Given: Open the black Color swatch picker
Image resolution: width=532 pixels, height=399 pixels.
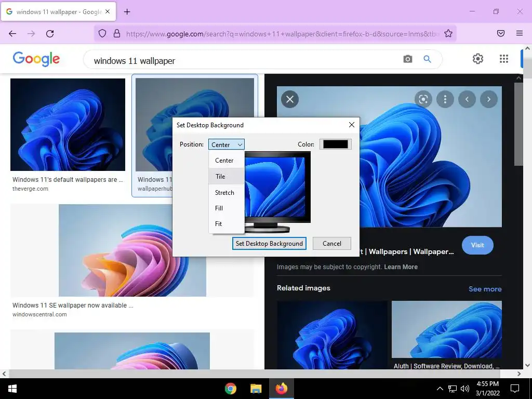Looking at the screenshot, I should pos(335,144).
